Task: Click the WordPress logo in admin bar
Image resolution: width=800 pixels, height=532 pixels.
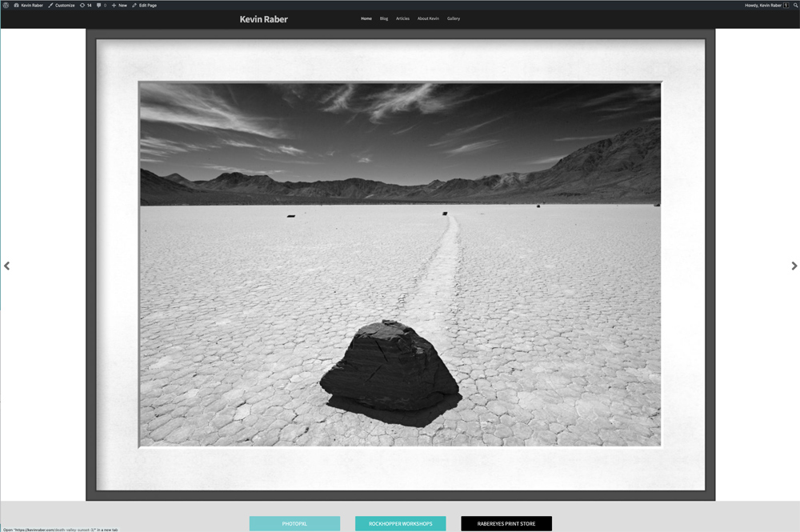Action: (6, 5)
